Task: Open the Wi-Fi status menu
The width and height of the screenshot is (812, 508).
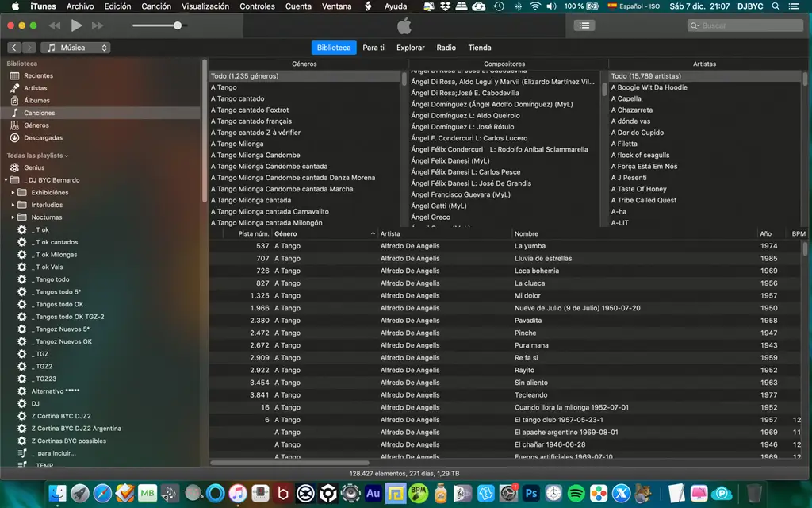Action: 535,6
